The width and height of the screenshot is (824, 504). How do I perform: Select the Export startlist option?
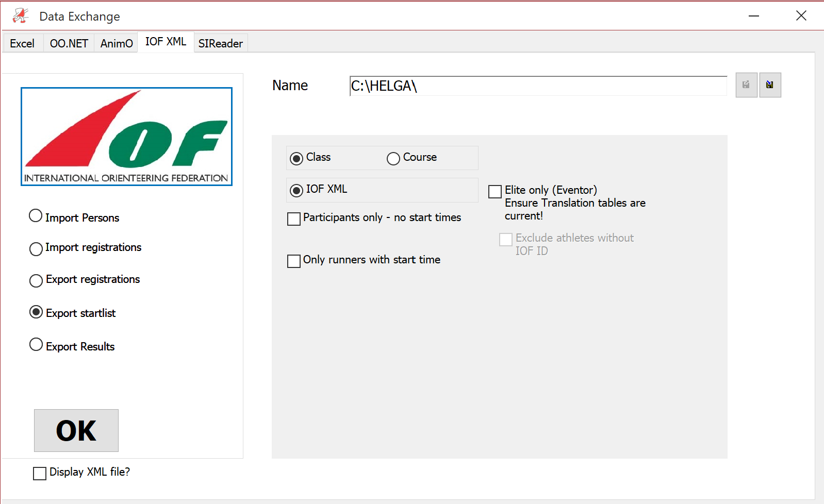(x=36, y=312)
